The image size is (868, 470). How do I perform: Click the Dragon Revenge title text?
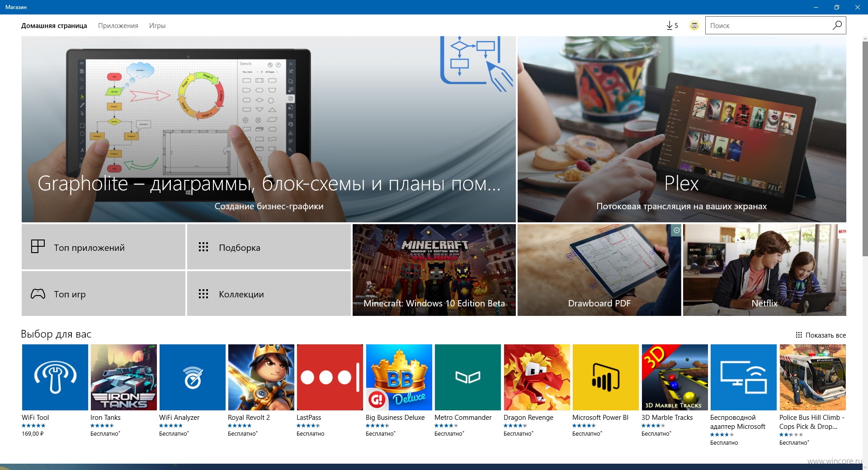pyautogui.click(x=528, y=418)
